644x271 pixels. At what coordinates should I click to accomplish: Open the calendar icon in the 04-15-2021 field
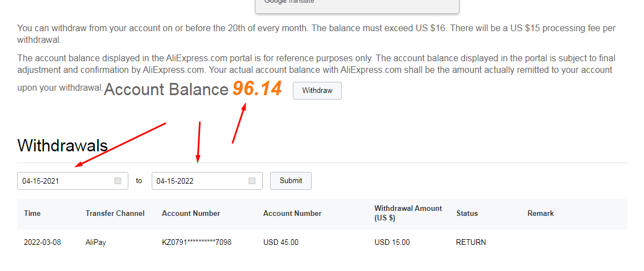tap(118, 181)
